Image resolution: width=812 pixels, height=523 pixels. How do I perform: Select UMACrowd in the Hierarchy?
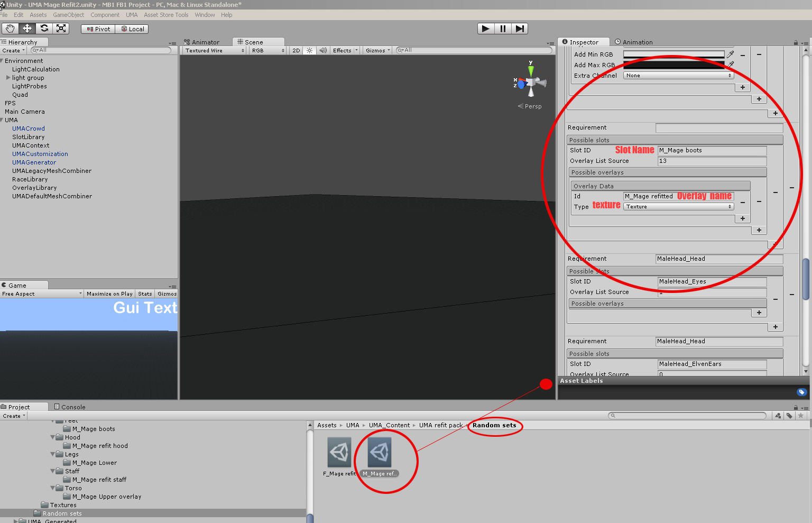[x=29, y=129]
